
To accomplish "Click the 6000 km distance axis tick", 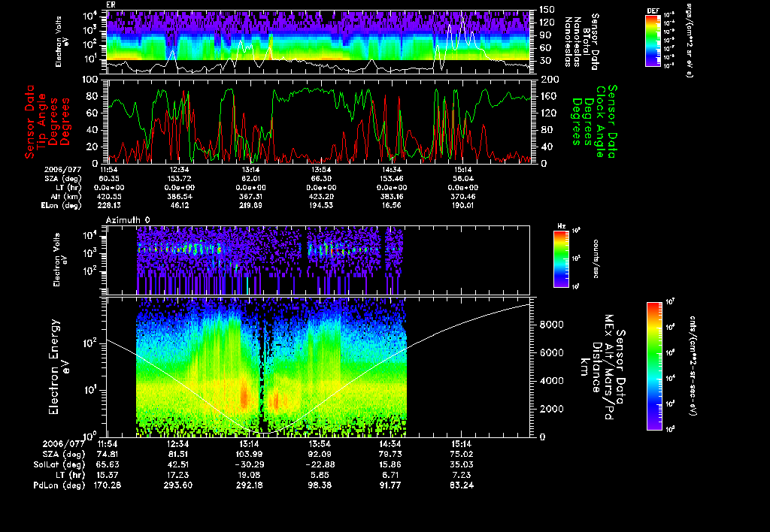I will [x=551, y=353].
